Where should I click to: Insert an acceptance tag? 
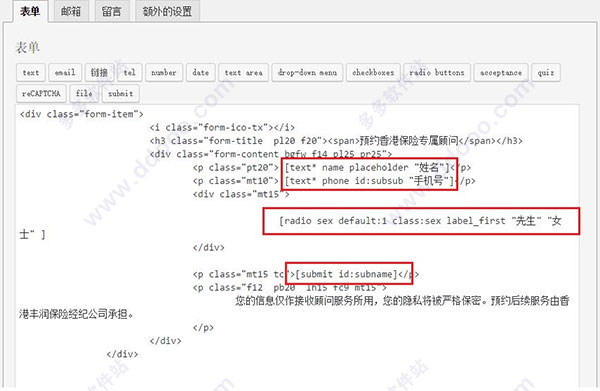501,72
